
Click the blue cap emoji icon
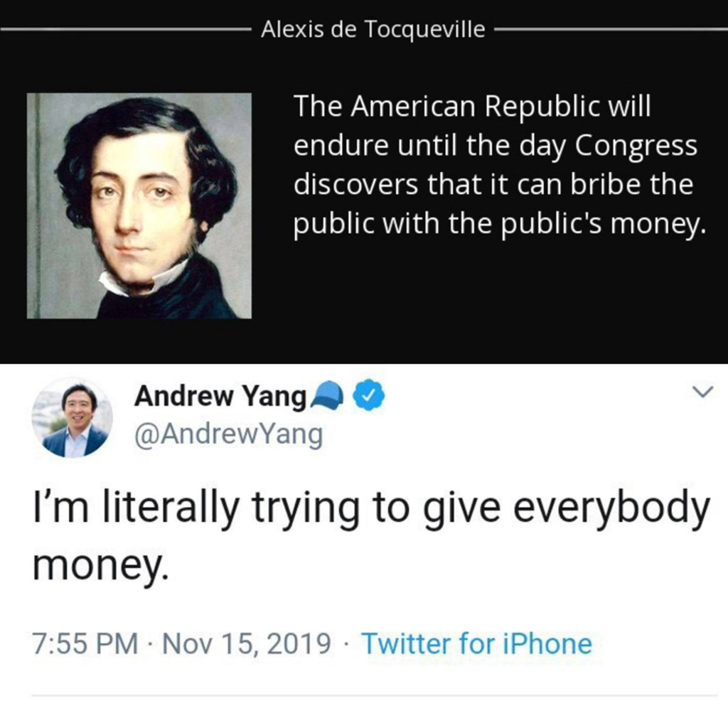(x=328, y=395)
